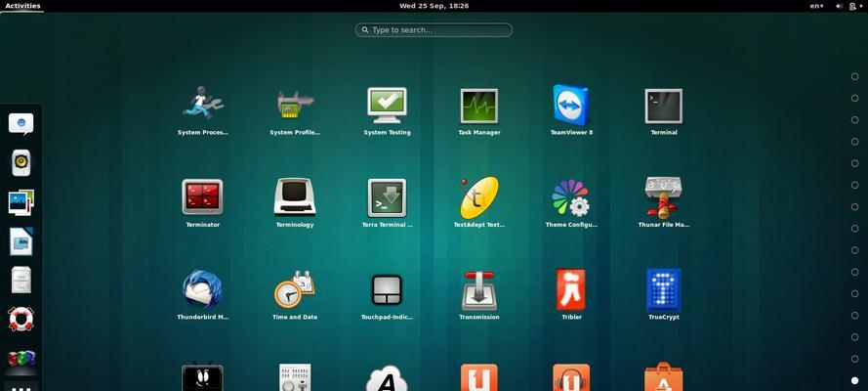Open Terminator red split-terminal icon
This screenshot has height=391, width=868.
tap(203, 196)
